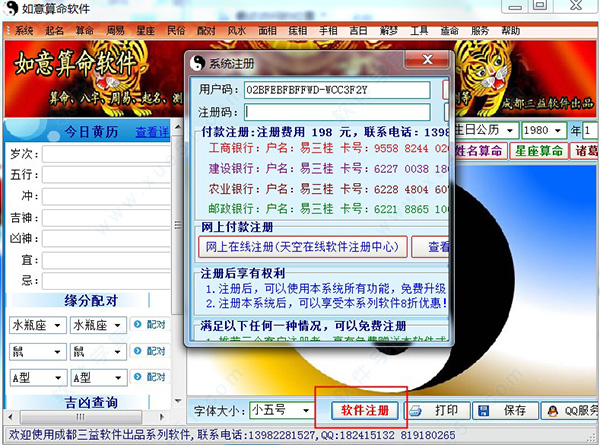The width and height of the screenshot is (600, 445).
Task: Click the floppy disk save icon
Action: tap(484, 411)
